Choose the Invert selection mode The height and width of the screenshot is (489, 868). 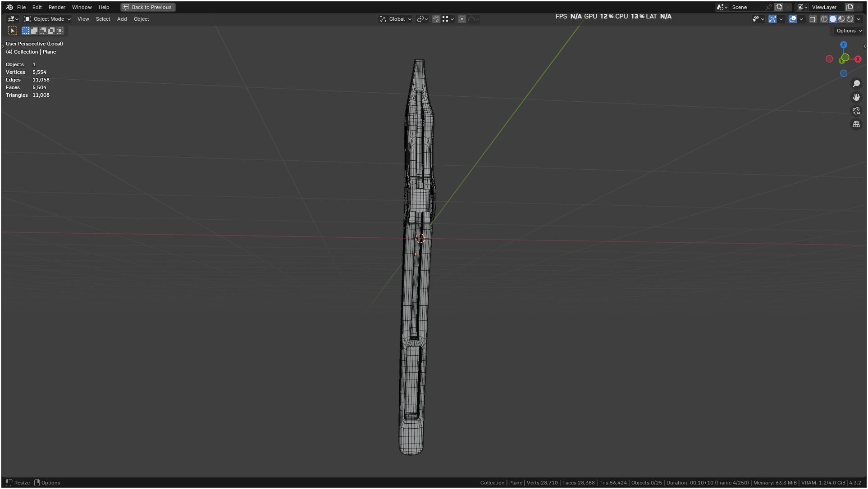click(x=51, y=31)
